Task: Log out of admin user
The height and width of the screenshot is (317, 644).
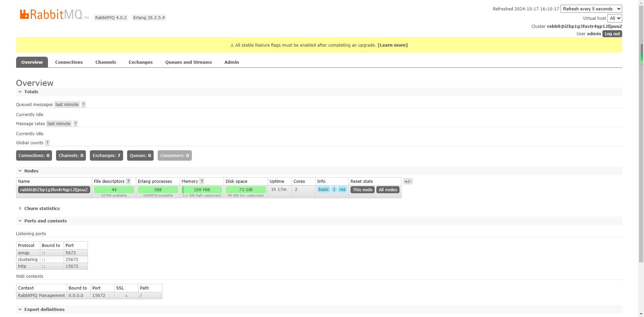Action: tap(612, 34)
